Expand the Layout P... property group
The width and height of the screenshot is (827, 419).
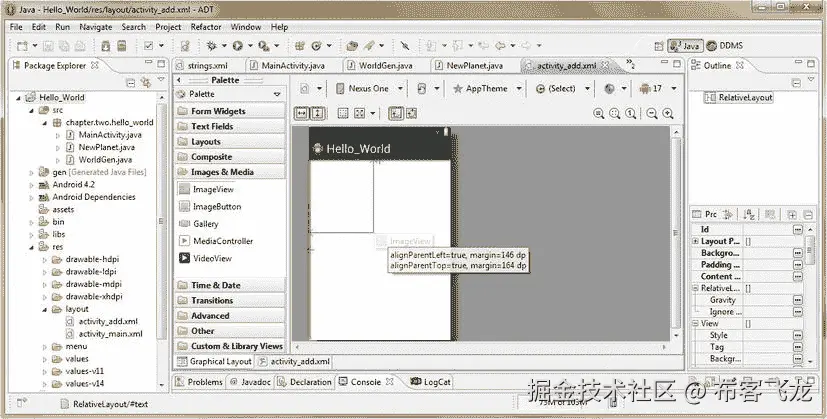[x=696, y=241]
